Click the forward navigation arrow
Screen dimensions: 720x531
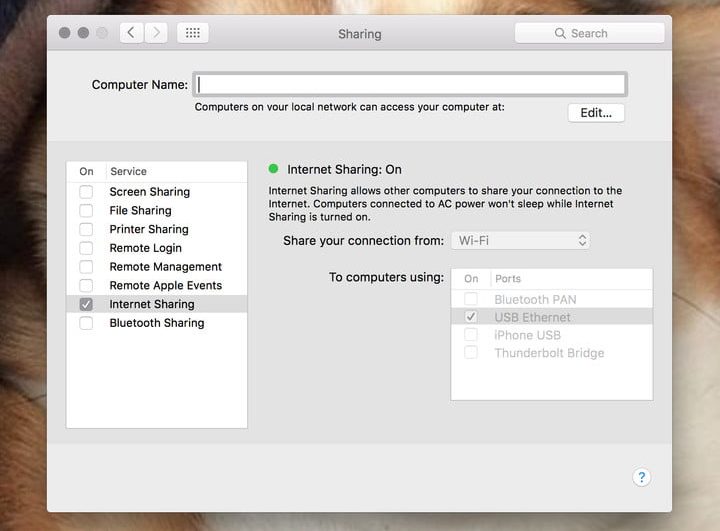[156, 33]
